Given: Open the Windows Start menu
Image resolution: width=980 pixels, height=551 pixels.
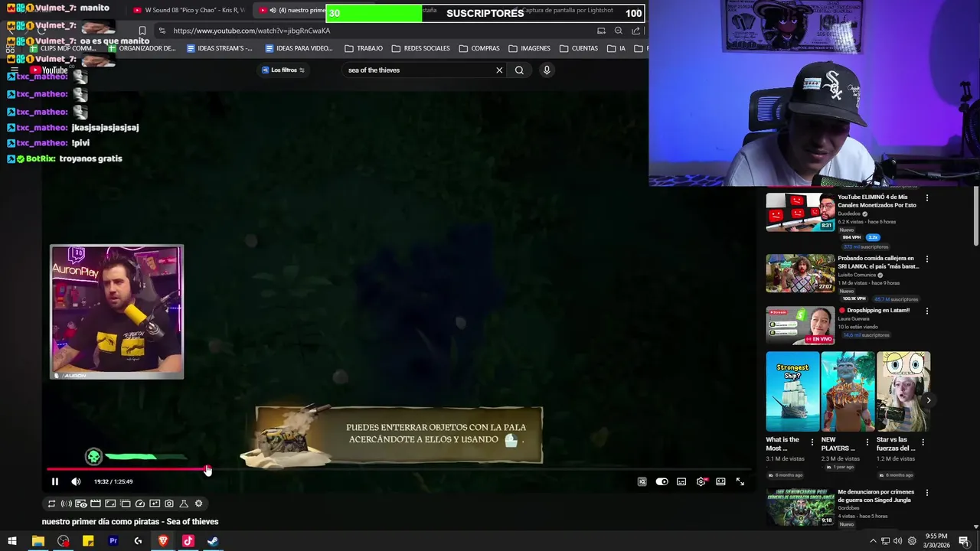Looking at the screenshot, I should pyautogui.click(x=12, y=541).
